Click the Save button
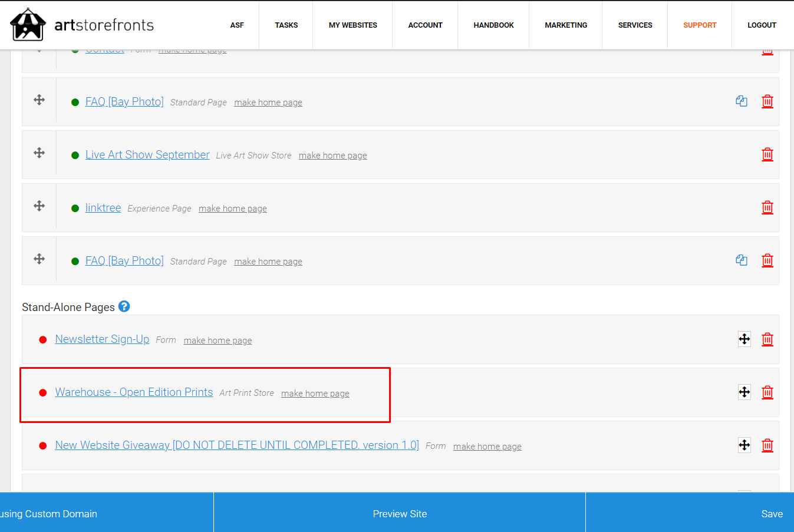This screenshot has width=794, height=532. click(772, 514)
